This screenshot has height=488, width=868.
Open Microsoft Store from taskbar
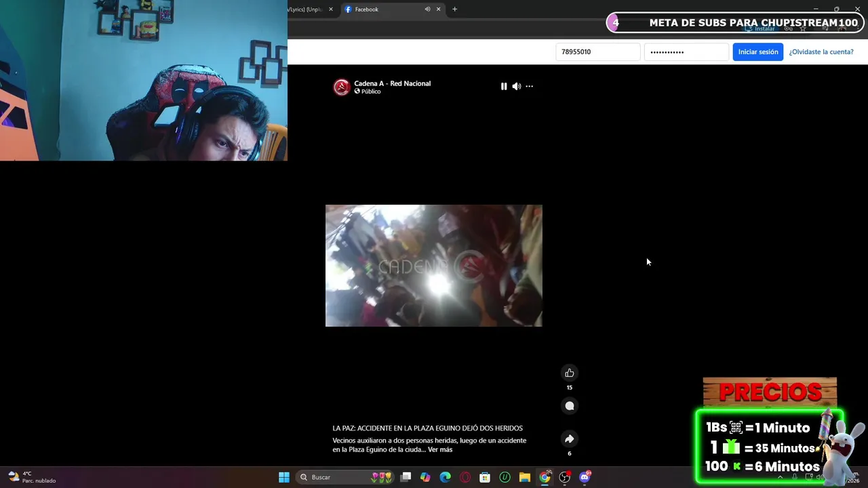tap(485, 477)
